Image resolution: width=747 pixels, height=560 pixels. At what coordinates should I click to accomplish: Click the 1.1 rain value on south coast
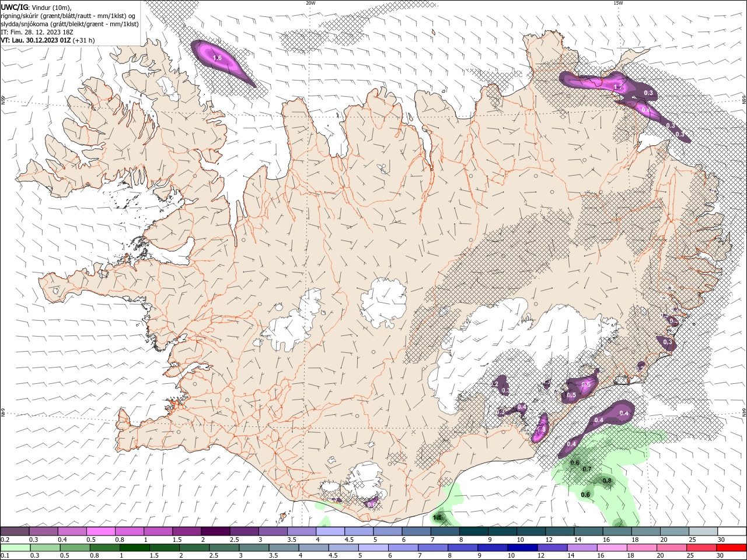click(x=438, y=517)
